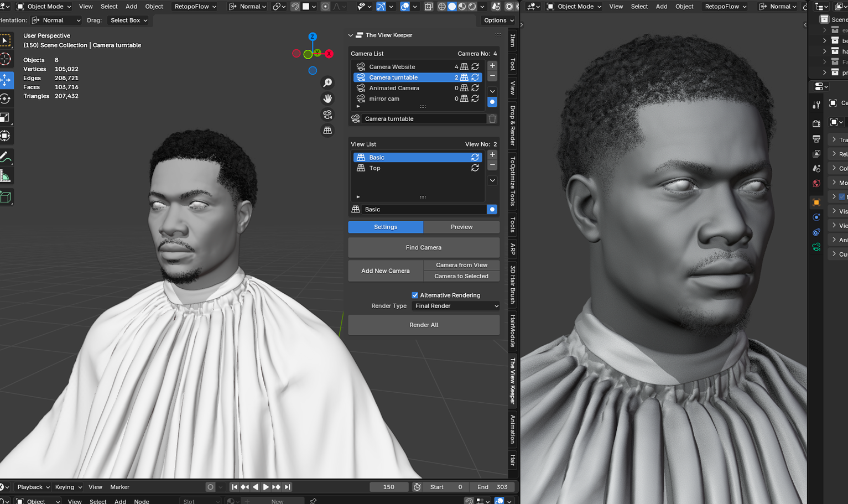The image size is (848, 504).
Task: Open the RetopoFlow menu in left viewport
Action: pos(196,7)
